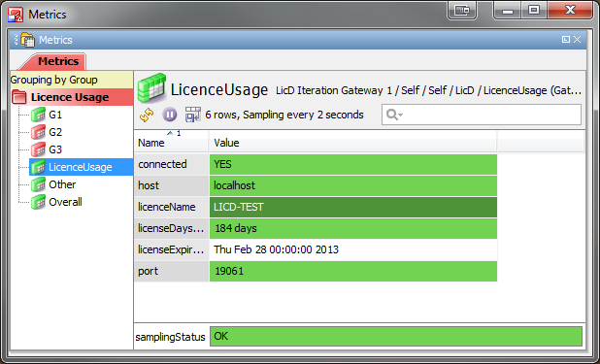Click the Other item's green icon
Image resolution: width=600 pixels, height=364 pixels.
(38, 184)
